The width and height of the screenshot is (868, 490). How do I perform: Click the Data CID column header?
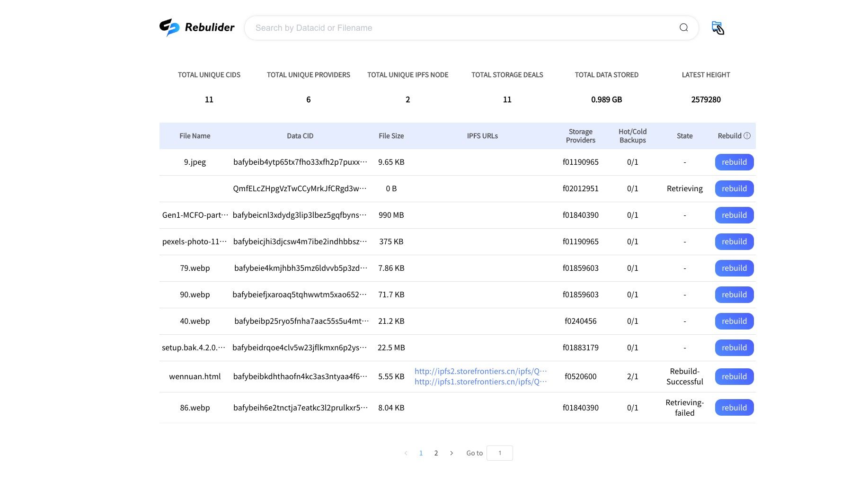[300, 136]
